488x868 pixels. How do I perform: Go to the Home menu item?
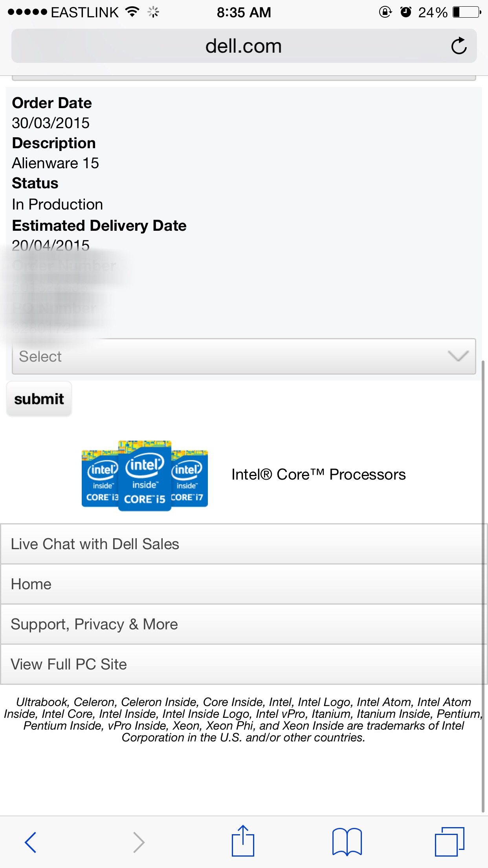pos(241,584)
